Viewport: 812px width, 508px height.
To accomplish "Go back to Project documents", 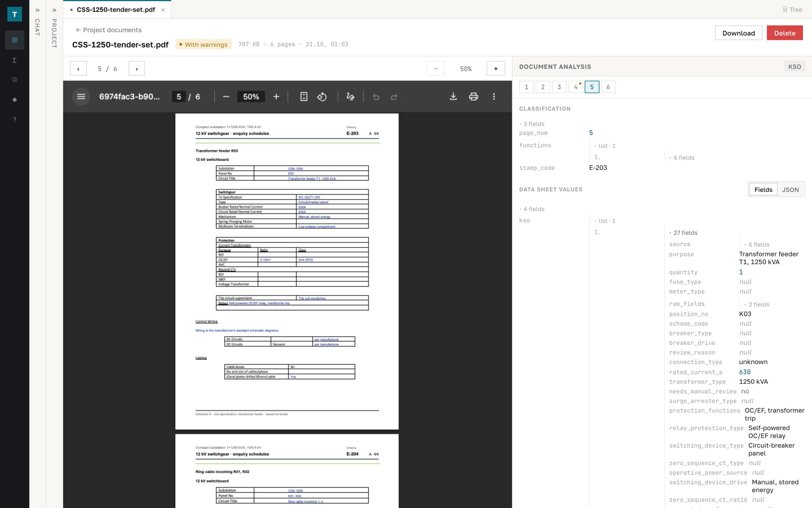I will 109,30.
